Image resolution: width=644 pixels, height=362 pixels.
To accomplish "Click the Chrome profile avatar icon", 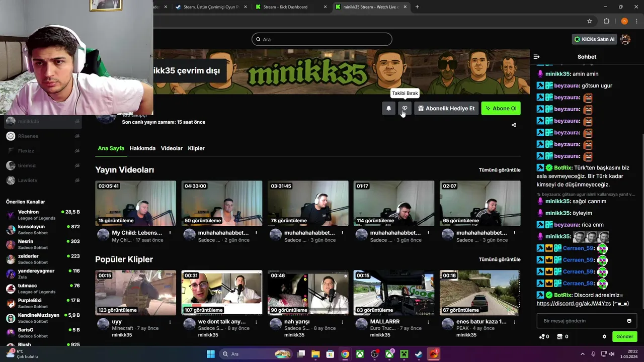I will click(x=624, y=21).
